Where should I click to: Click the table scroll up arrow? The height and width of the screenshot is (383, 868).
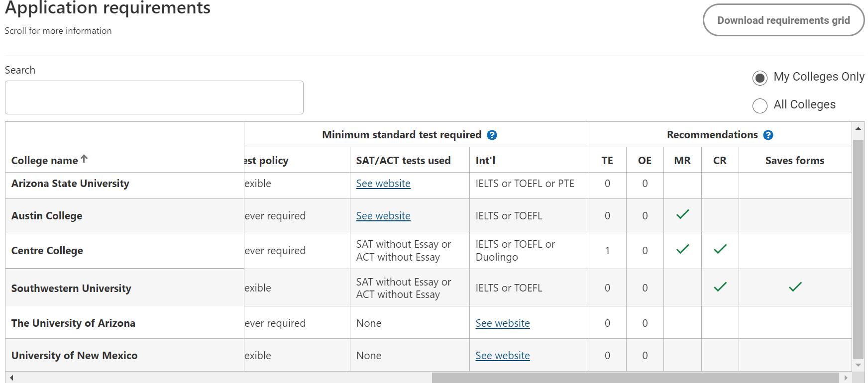(859, 128)
